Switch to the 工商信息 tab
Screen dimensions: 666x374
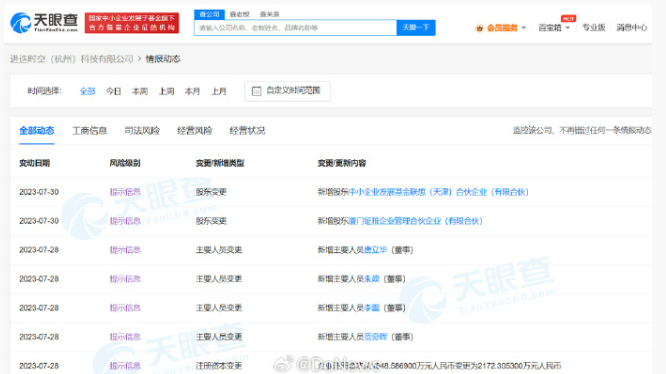tap(90, 131)
